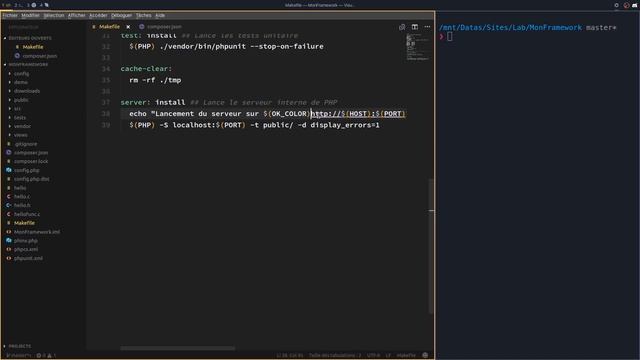Switch to the Makefile editor tab

tap(109, 27)
